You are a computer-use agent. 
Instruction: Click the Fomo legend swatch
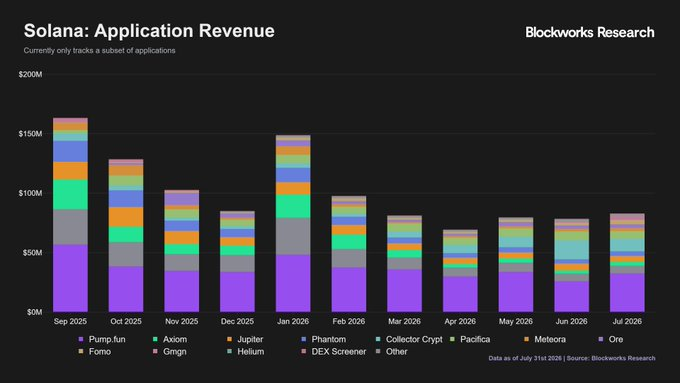coord(81,351)
